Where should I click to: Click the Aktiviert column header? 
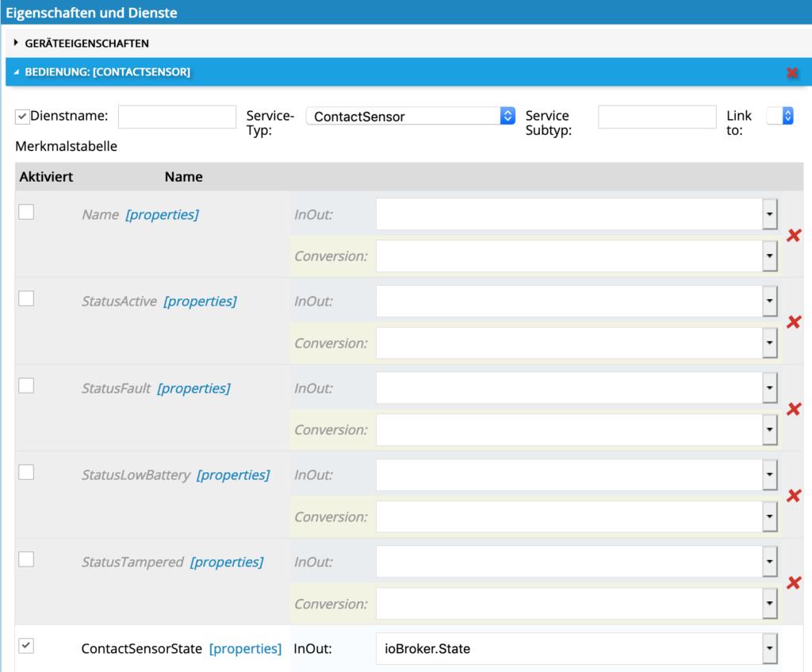[x=46, y=177]
